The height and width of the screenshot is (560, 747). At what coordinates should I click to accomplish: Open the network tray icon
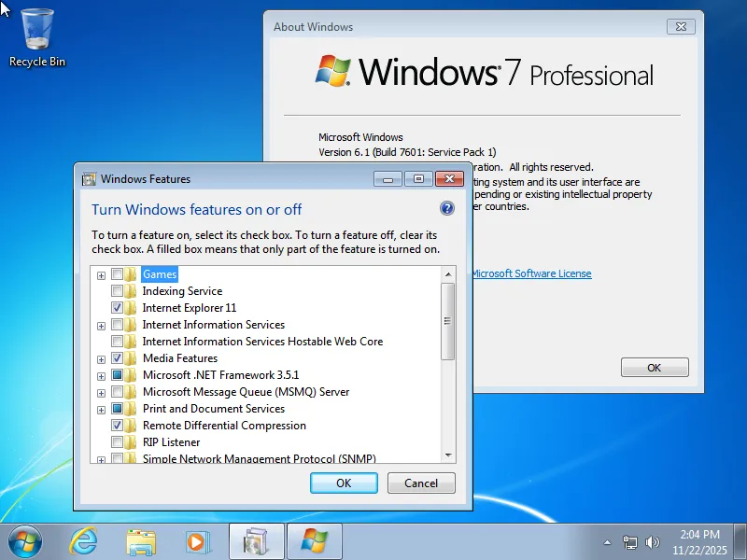629,542
